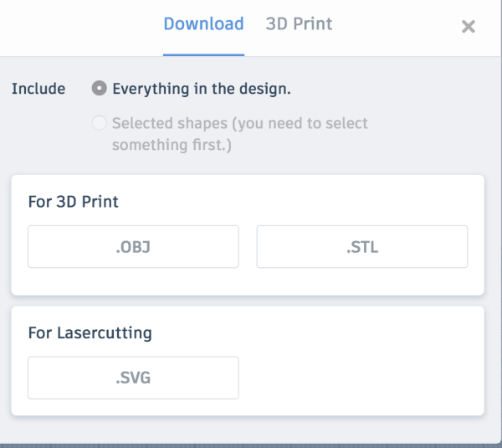Select the Everything in the design radio button

100,88
